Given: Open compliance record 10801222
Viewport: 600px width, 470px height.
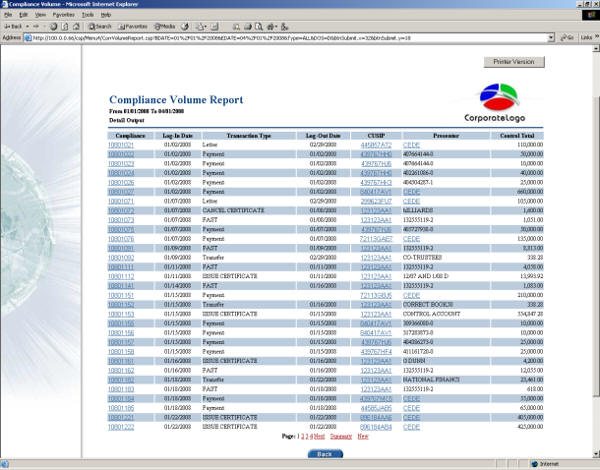Looking at the screenshot, I should [121, 427].
